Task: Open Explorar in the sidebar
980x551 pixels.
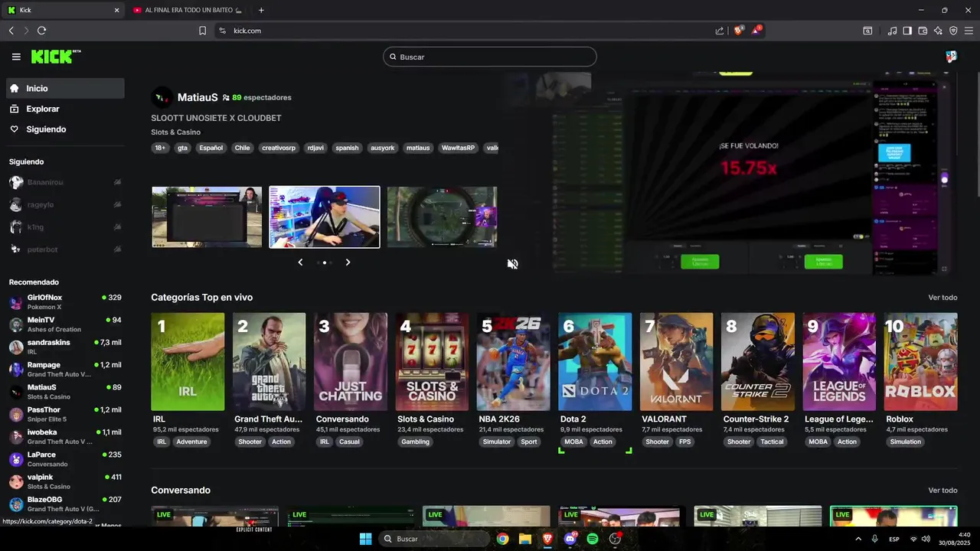Action: pyautogui.click(x=65, y=109)
